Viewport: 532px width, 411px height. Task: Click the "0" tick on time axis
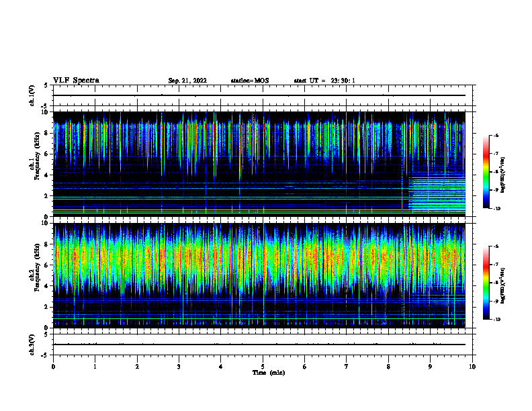[53, 367]
